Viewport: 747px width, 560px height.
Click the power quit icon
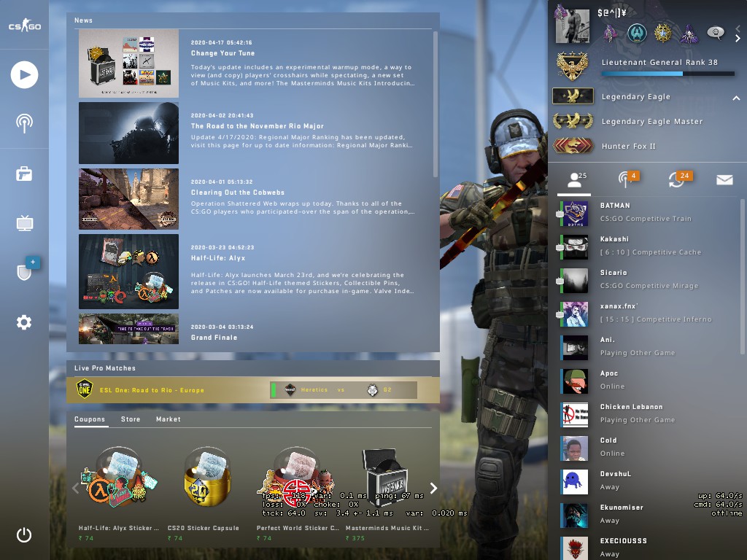pos(24,534)
